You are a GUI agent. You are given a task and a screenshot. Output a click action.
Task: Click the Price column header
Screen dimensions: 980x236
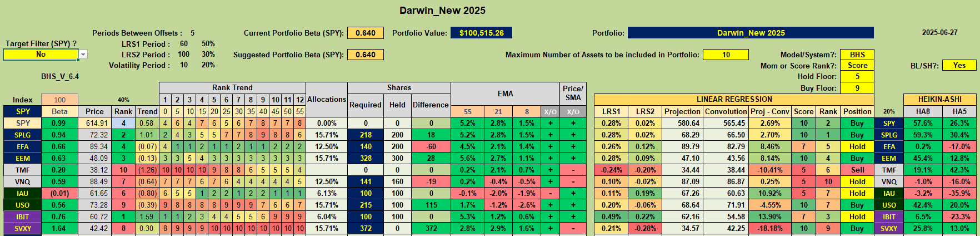(x=95, y=111)
